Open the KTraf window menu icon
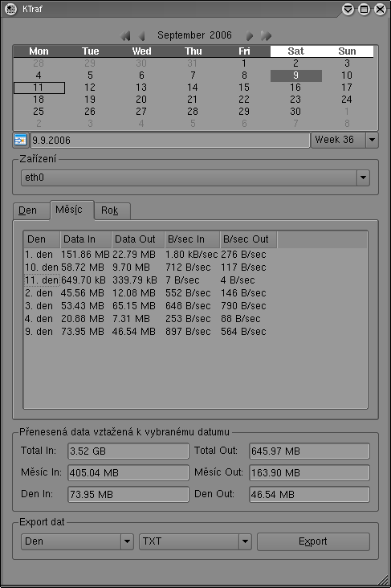Image resolution: width=391 pixels, height=588 pixels. click(x=11, y=9)
